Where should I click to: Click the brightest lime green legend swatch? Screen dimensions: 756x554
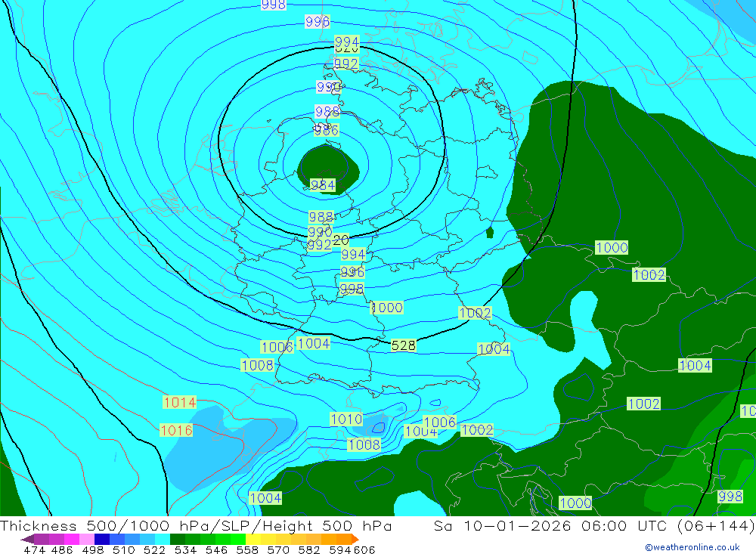pyautogui.click(x=238, y=539)
